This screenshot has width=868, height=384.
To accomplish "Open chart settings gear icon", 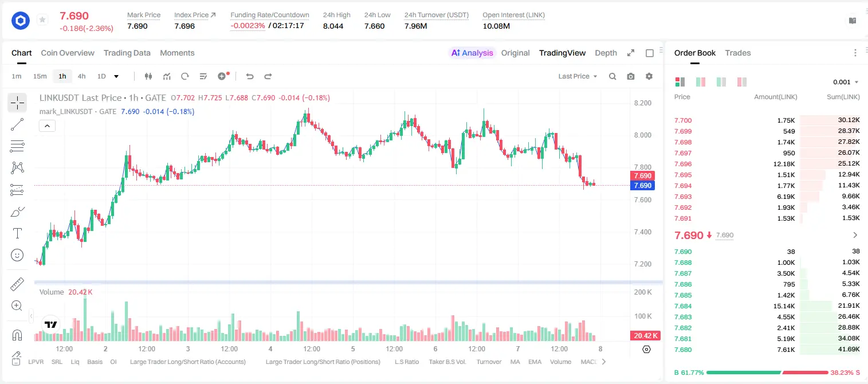I will tap(649, 76).
